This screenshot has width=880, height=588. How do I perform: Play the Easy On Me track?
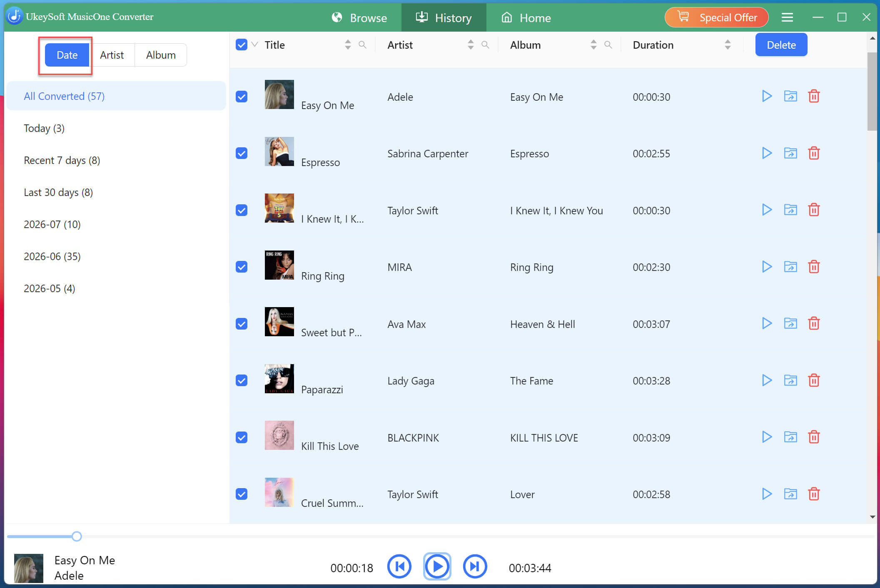coord(767,96)
